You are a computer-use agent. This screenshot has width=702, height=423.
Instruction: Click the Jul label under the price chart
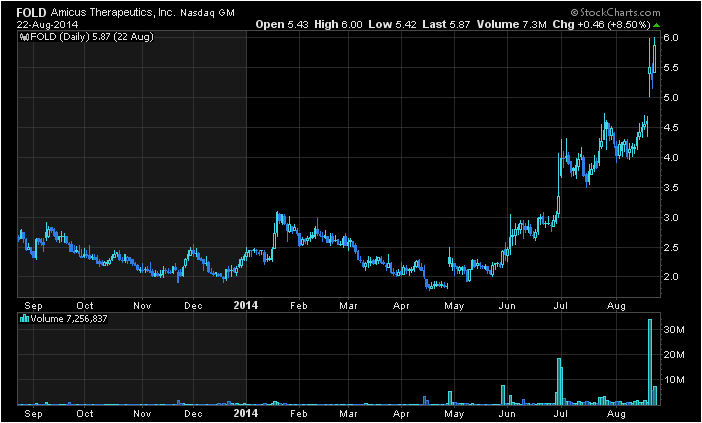click(x=561, y=306)
